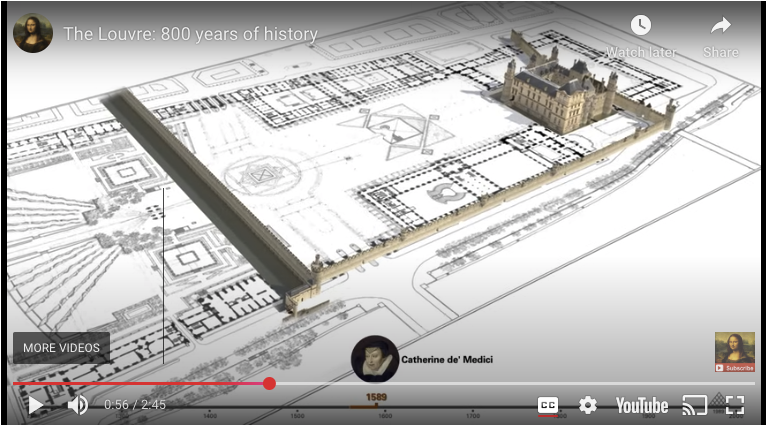Click the Subscribe watermark thumbnail

[735, 352]
